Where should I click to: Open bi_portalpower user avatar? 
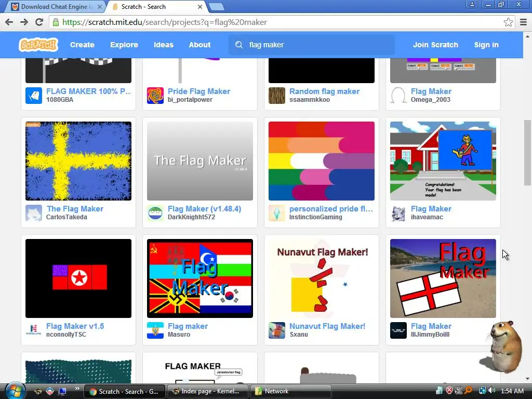[155, 96]
